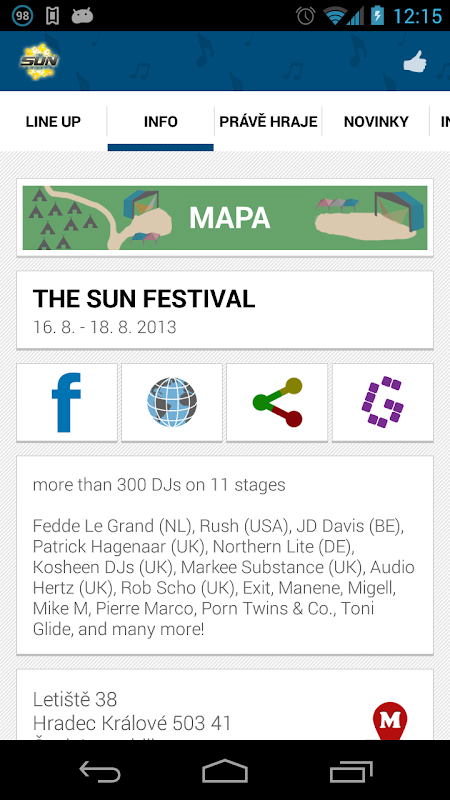This screenshot has height=800, width=450.
Task: Tap THE SUN FESTIVAL title card
Action: tap(225, 310)
